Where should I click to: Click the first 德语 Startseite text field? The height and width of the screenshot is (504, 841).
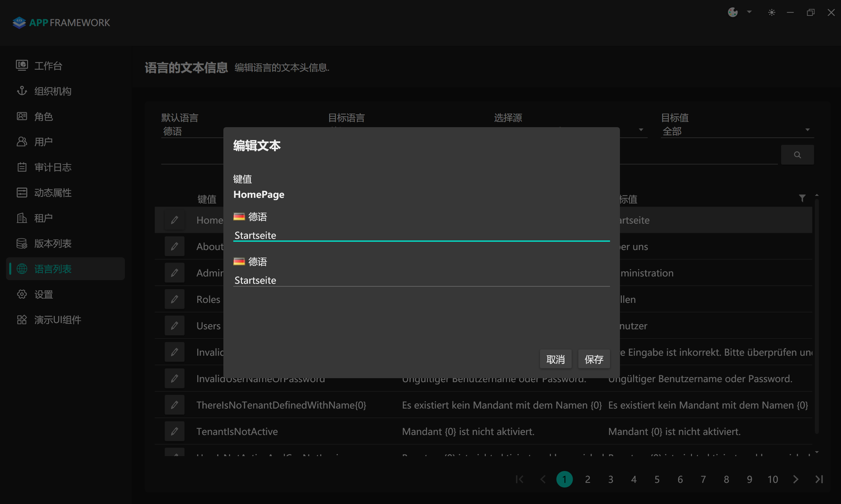click(421, 235)
